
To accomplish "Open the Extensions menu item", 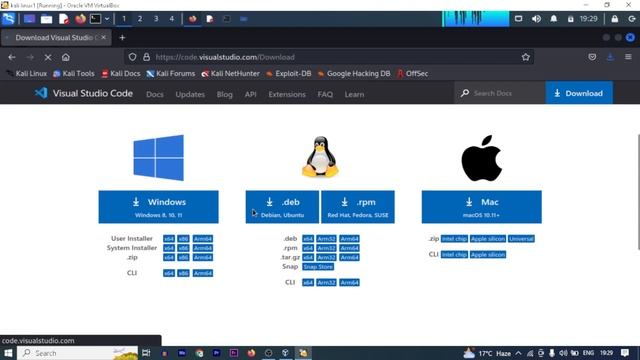I will (287, 94).
